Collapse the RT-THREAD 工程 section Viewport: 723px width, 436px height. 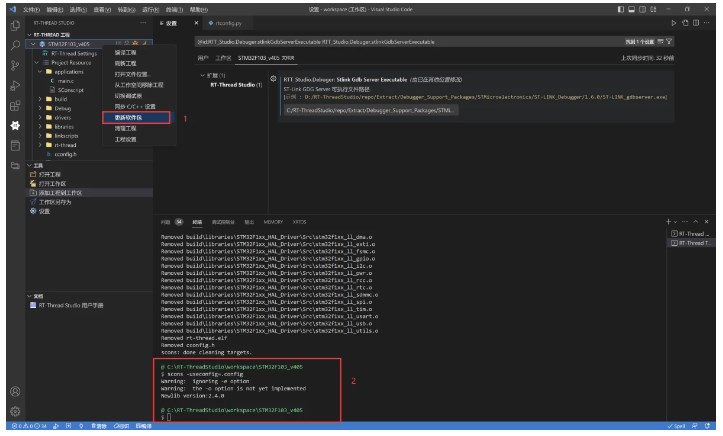[x=30, y=35]
